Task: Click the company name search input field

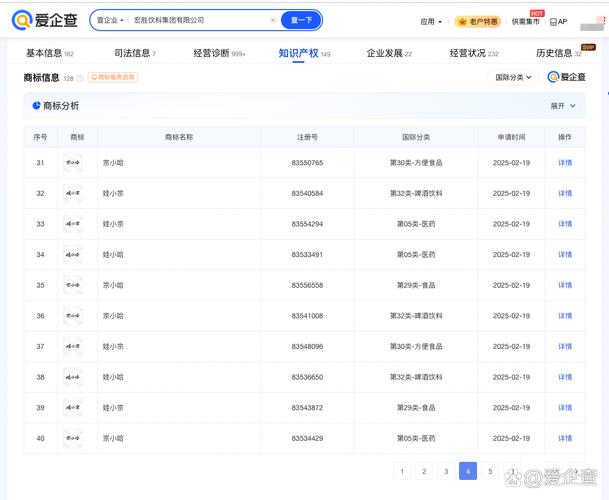Action: (198, 20)
